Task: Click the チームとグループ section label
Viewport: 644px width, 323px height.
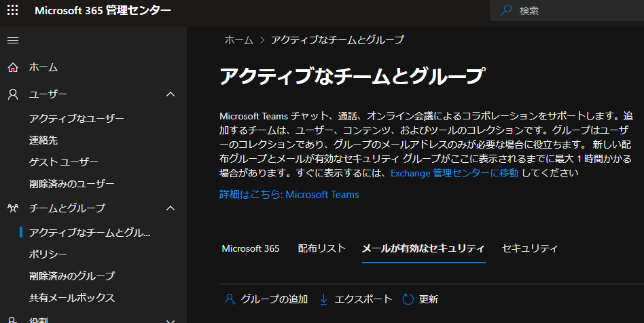Action: click(x=67, y=208)
